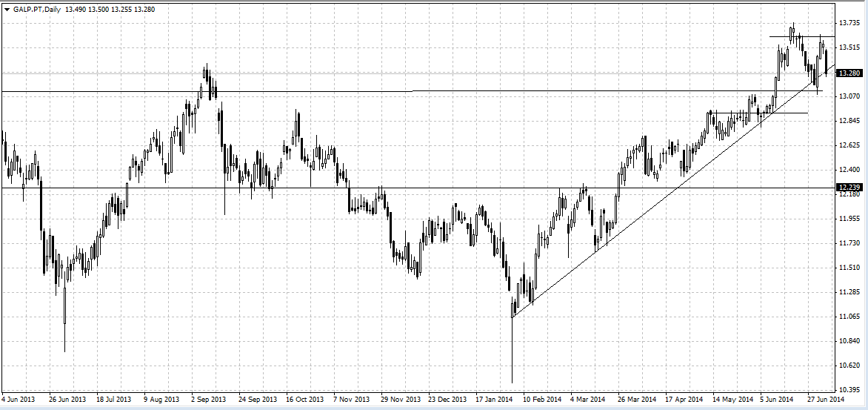Click the 11.065 price axis label
This screenshot has width=868, height=410.
(x=849, y=317)
